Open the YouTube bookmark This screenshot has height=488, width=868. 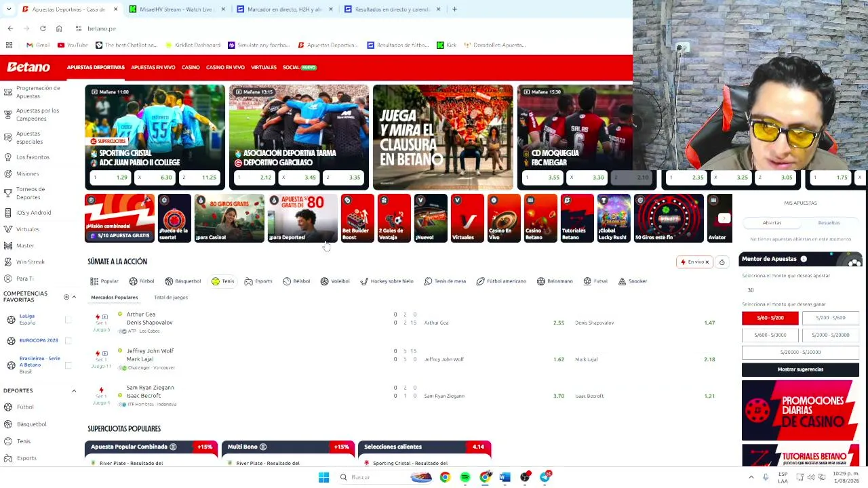[x=73, y=45]
